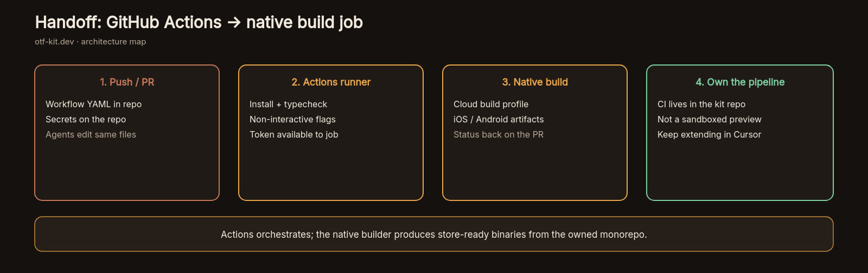
Task: Click 'Non-interactive flags' line
Action: [x=292, y=119]
